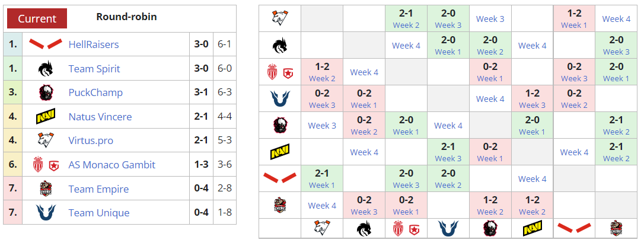644x243 pixels.
Task: Open the Natus Vincere link in standings
Action: click(x=100, y=117)
